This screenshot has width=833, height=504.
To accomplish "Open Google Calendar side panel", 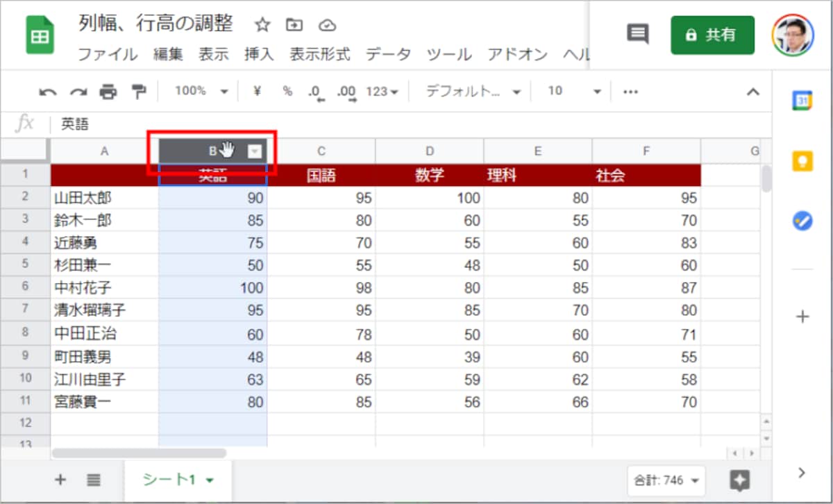I will (802, 101).
